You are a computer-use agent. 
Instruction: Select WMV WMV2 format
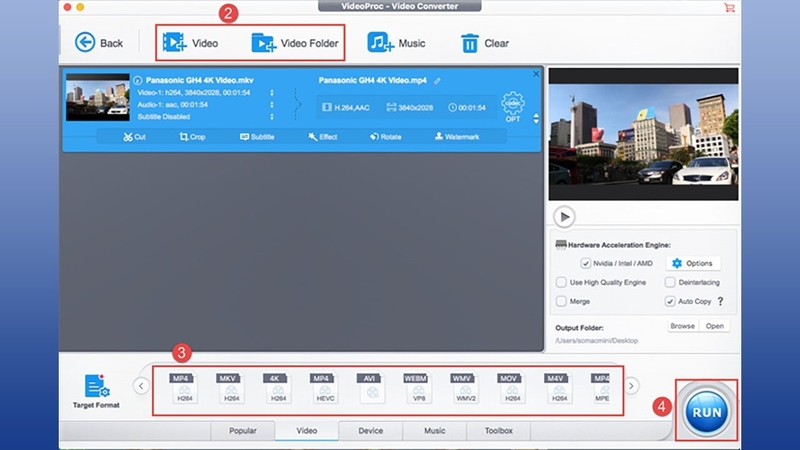[465, 388]
